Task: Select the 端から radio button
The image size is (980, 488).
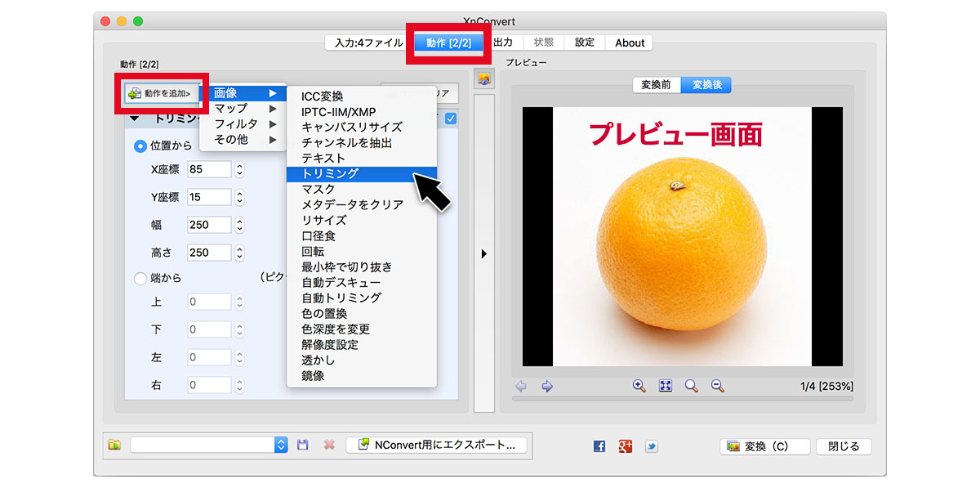Action: click(x=140, y=279)
